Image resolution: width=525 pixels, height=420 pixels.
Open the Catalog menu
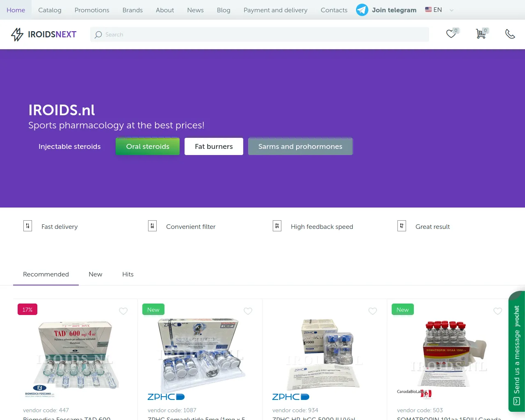tap(50, 10)
